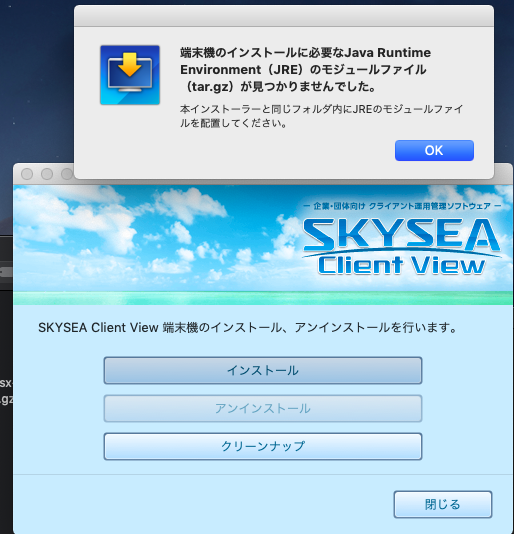Viewport: 514px width, 534px height.
Task: Click the インストール button
Action: point(263,370)
